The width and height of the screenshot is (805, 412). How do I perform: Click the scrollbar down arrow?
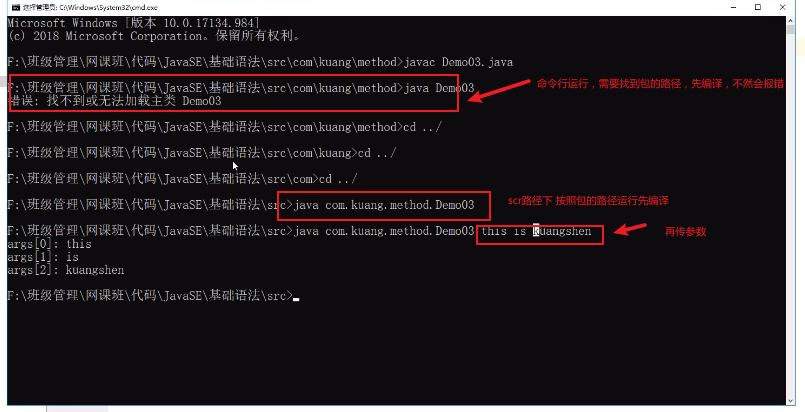click(x=791, y=400)
